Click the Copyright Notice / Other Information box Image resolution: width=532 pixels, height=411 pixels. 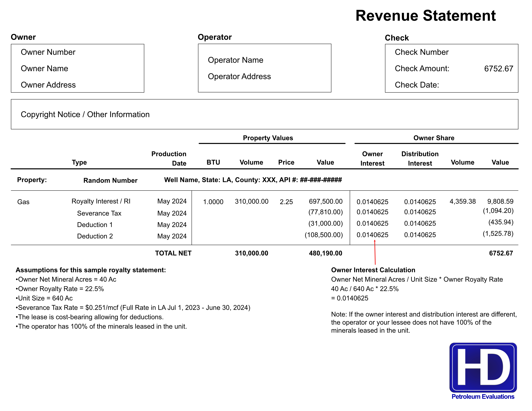tap(265, 114)
